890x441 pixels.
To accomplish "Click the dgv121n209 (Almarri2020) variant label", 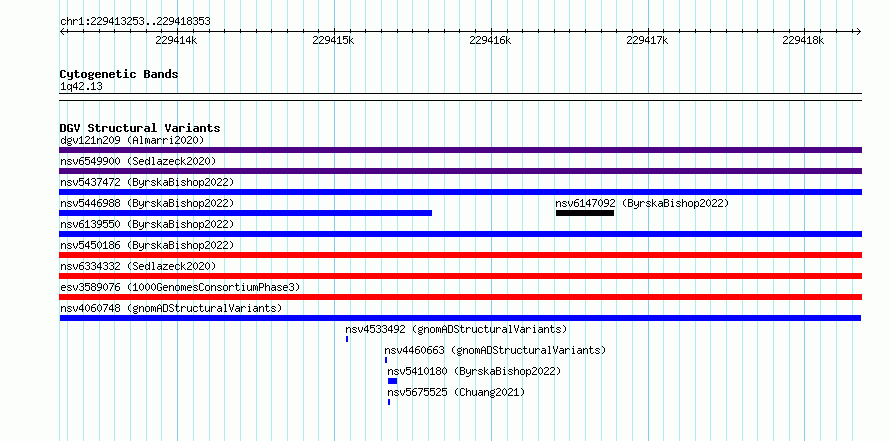I will point(132,140).
